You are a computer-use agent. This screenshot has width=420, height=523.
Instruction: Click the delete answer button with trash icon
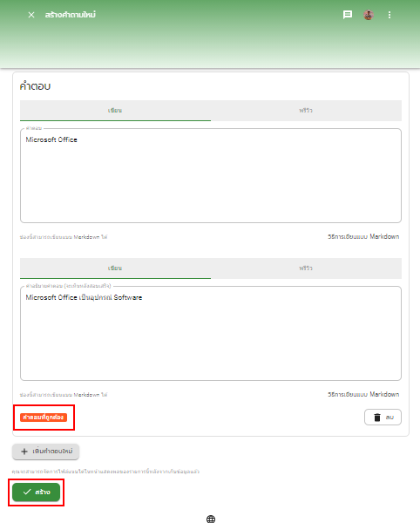tap(383, 418)
